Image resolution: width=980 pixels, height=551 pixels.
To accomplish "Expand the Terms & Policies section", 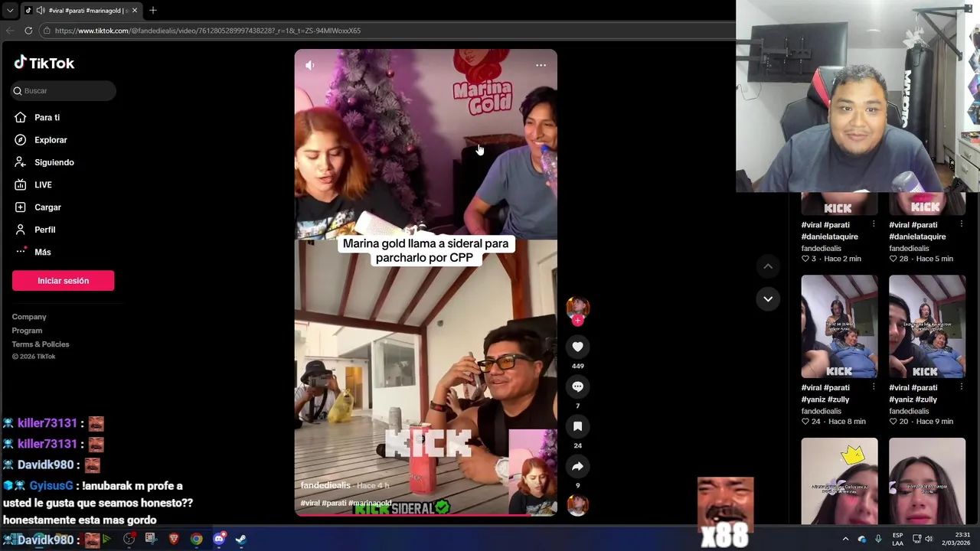I will [x=40, y=344].
